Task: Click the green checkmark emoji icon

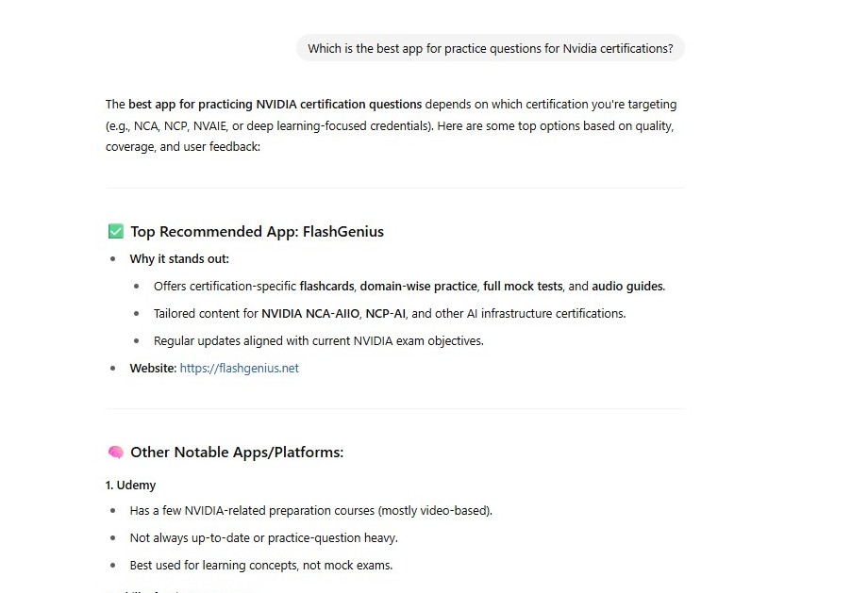Action: 116,231
